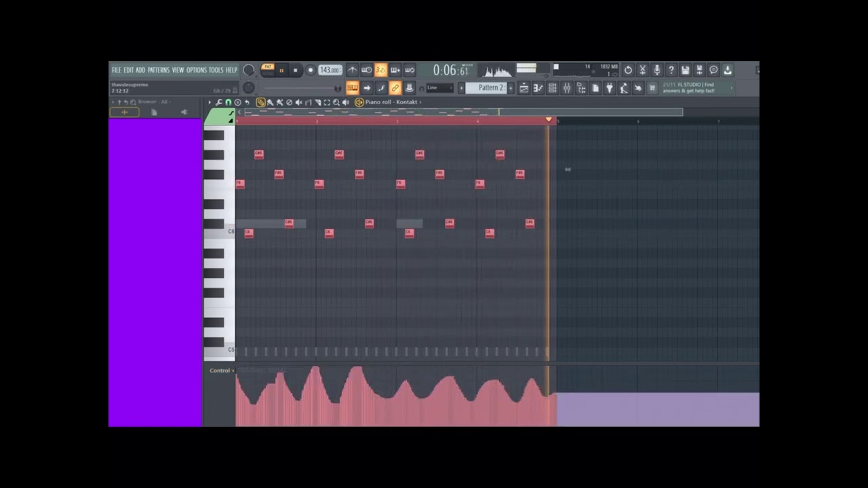Switch the PAT/SONG mode toggle
The height and width of the screenshot is (488, 868).
[x=268, y=70]
